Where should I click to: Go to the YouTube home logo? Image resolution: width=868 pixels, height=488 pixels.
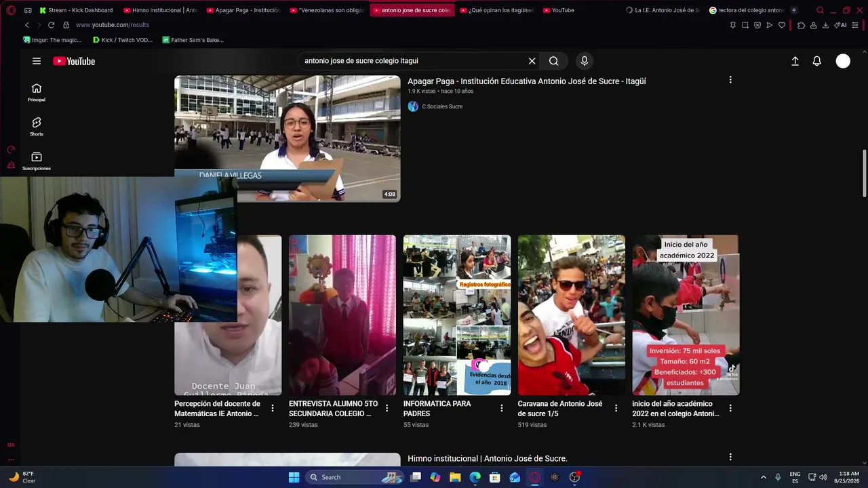pyautogui.click(x=74, y=61)
